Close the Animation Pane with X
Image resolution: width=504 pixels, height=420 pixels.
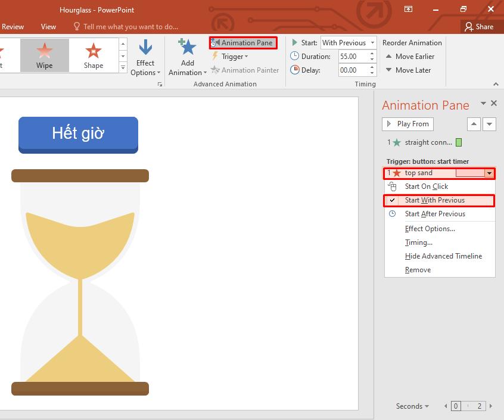[x=494, y=104]
